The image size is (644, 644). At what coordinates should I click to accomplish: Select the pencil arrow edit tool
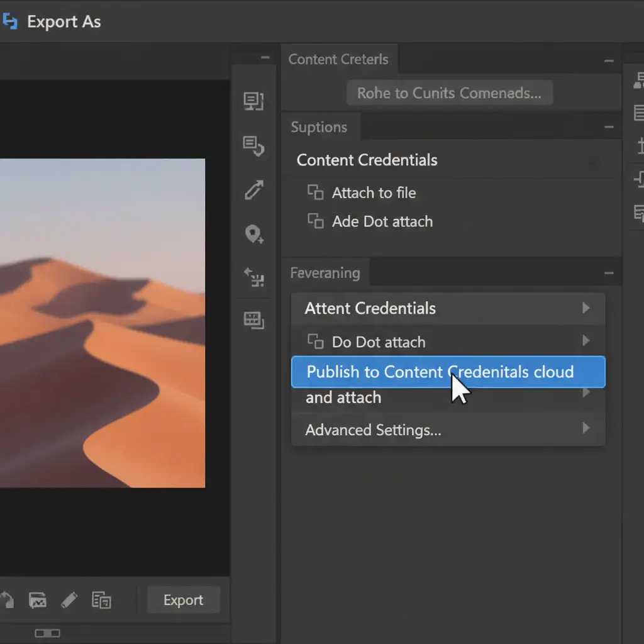click(x=253, y=190)
